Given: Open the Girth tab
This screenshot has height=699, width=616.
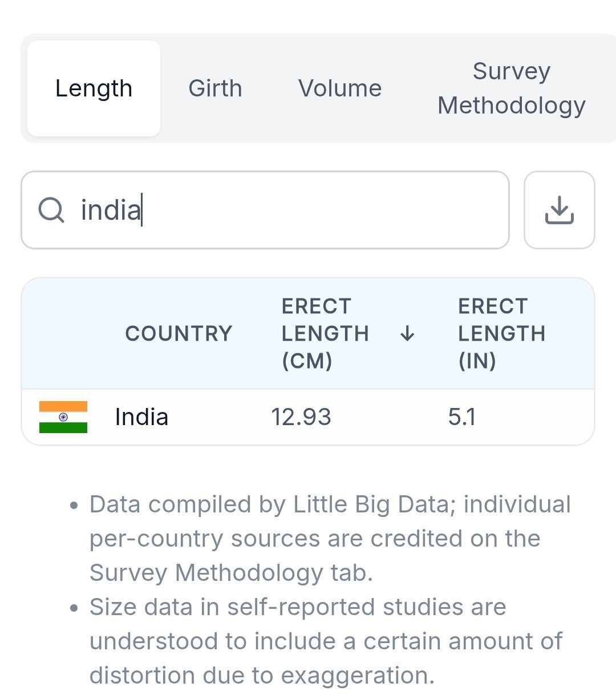Looking at the screenshot, I should [x=215, y=88].
